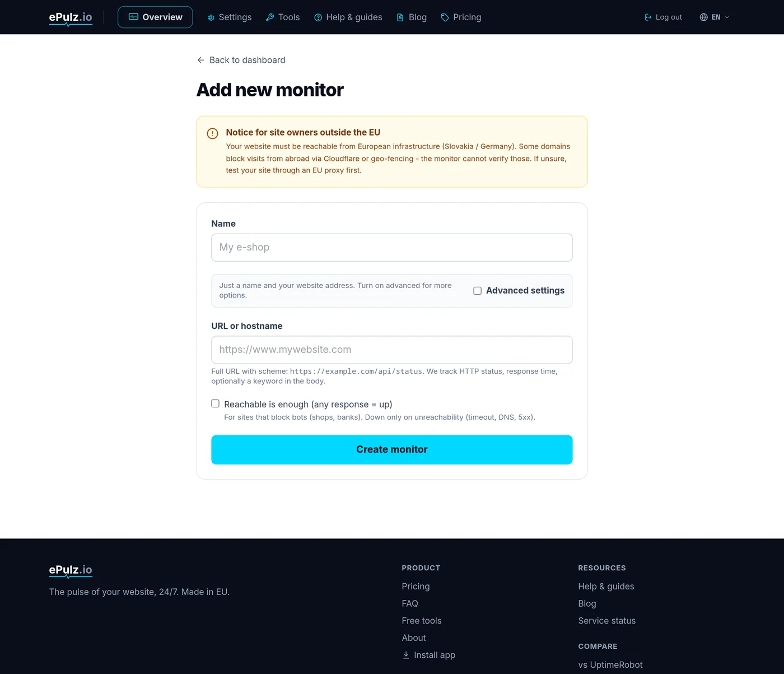Go back to dashboard link

coord(241,60)
